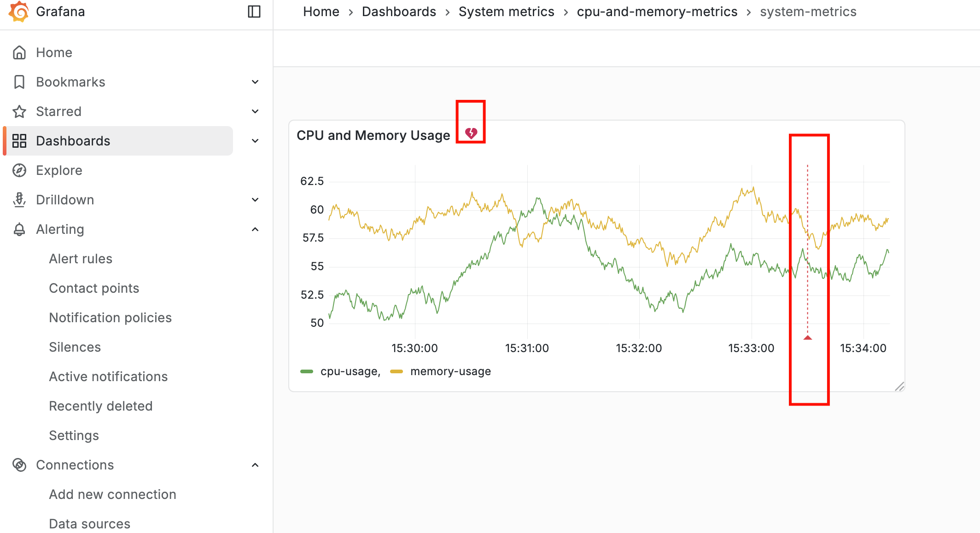The width and height of the screenshot is (980, 533).
Task: Open Alert rules menu item
Action: 81,259
